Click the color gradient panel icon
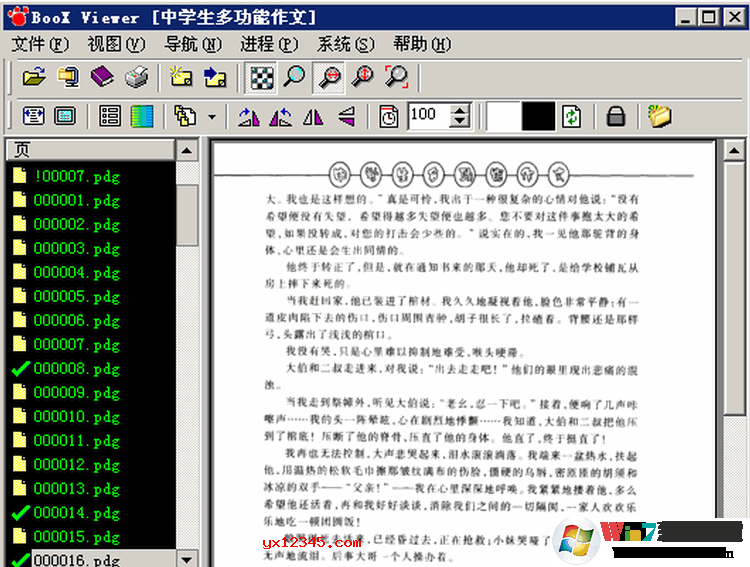This screenshot has height=567, width=750. pos(142,116)
